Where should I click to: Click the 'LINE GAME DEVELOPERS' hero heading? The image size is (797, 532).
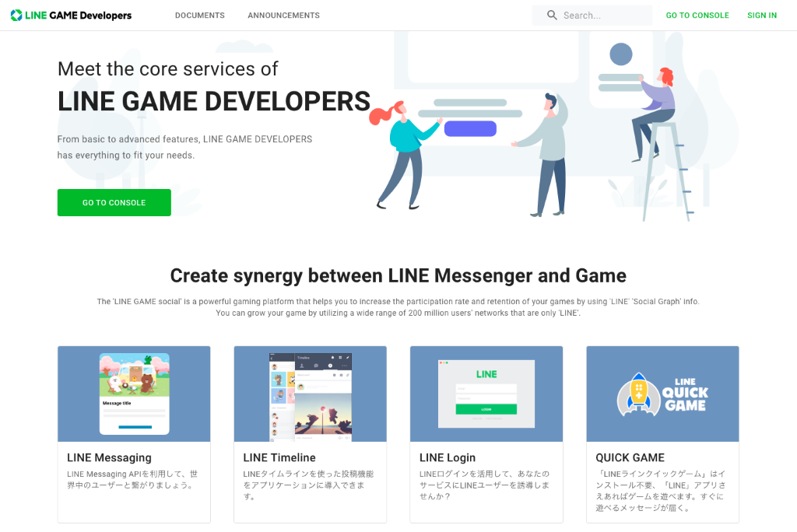(x=214, y=101)
